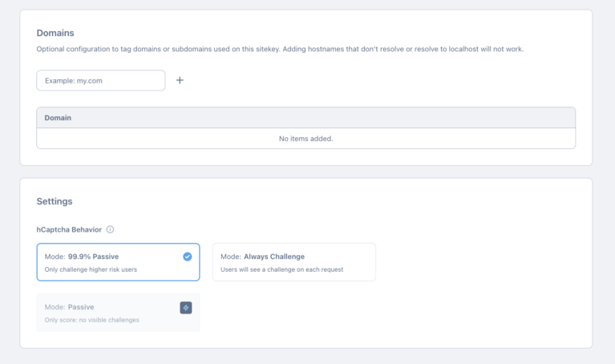Click 'Only challenge higher risk users' text
Screen dimensions: 615x364
pyautogui.click(x=91, y=269)
